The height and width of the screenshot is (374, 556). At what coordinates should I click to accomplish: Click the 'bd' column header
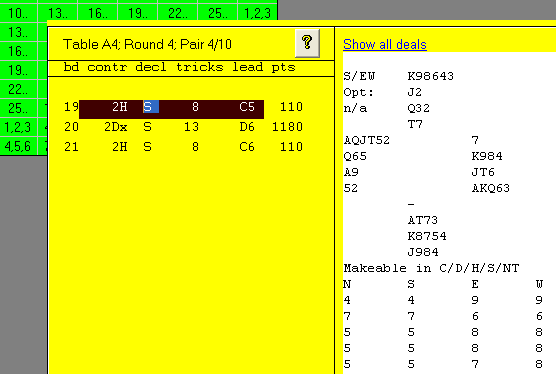[x=71, y=67]
